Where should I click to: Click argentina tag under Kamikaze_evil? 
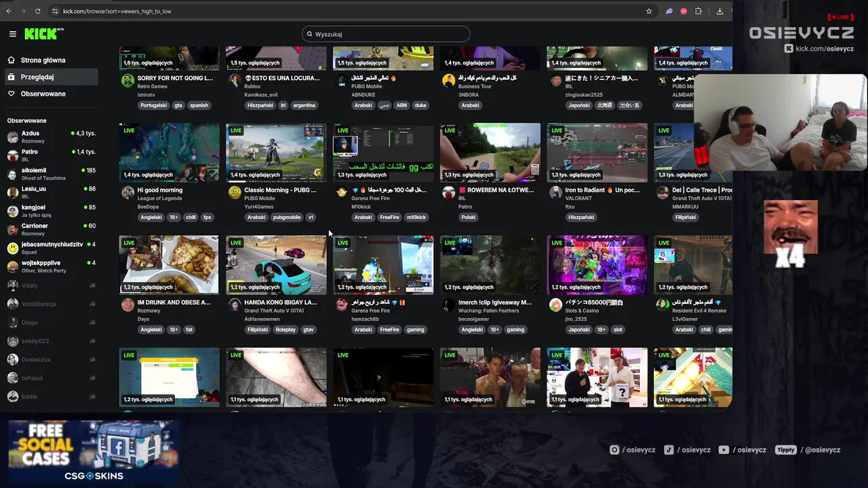click(x=304, y=105)
